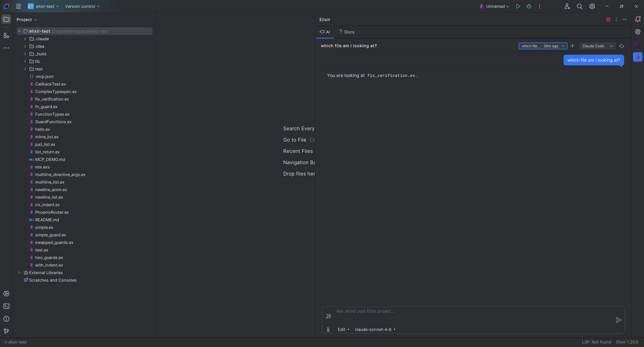Change the Edit mode selector
The image size is (644, 347).
coord(343,330)
